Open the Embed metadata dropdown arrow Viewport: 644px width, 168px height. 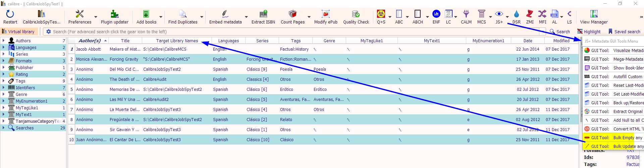tap(246, 17)
